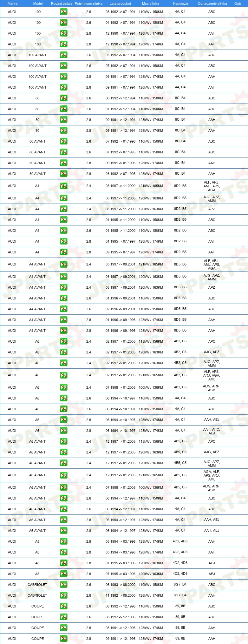The image size is (248, 644).
Task: Select the 06.1992 -> 12.1994 date cell
Action: click(x=121, y=98)
